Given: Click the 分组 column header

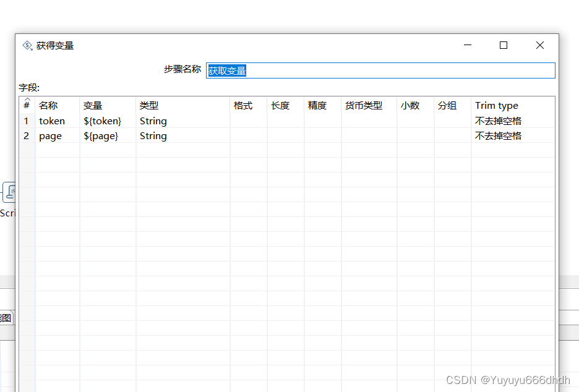Looking at the screenshot, I should click(453, 106).
